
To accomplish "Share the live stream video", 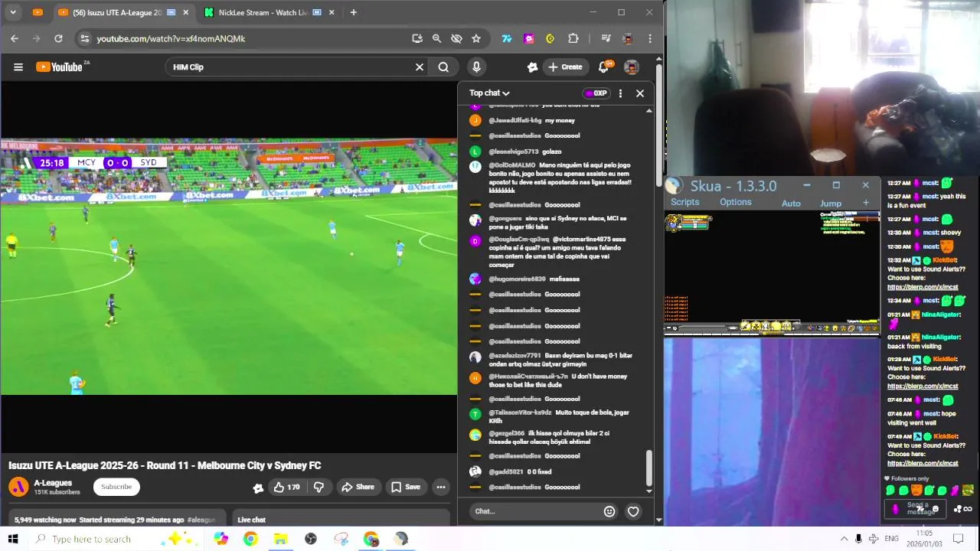I will [358, 487].
